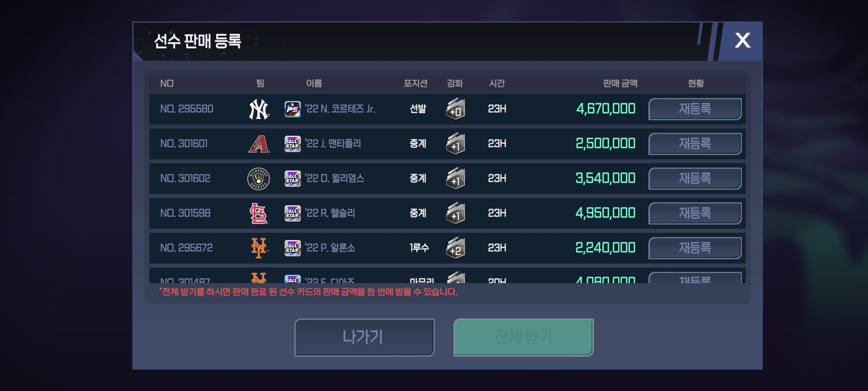Click the All Star badge for J. 맨티플리
868x391 pixels.
pyautogui.click(x=293, y=144)
